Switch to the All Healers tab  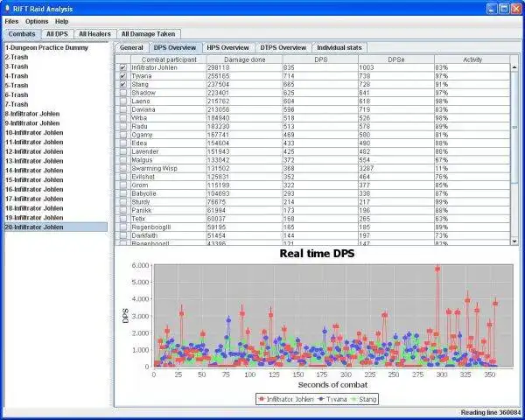click(94, 34)
